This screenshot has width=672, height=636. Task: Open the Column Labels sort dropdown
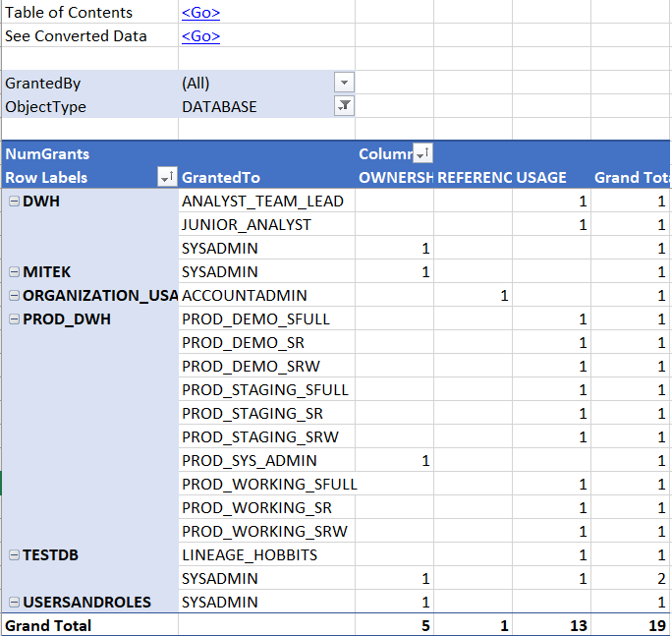pos(422,154)
